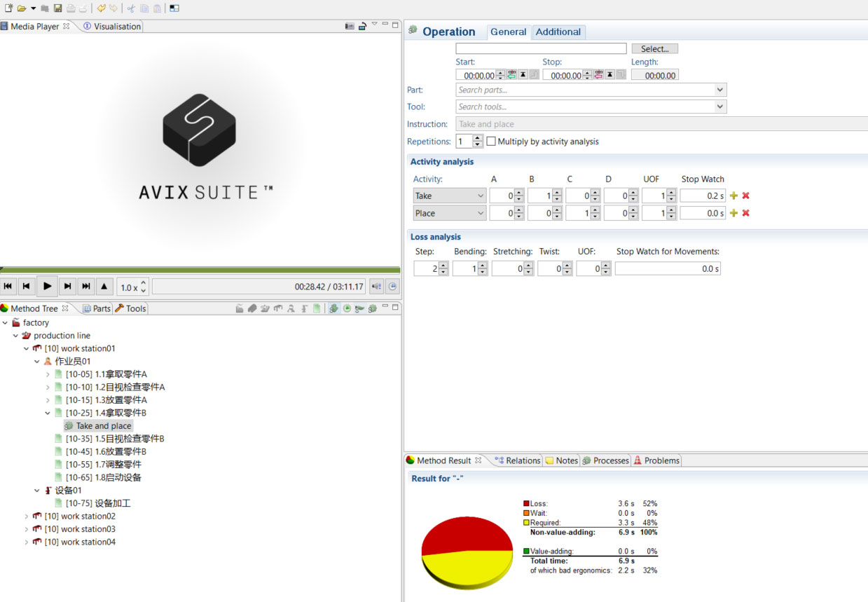Click the Search tools input field
Screen dimensions: 868x602
click(585, 107)
